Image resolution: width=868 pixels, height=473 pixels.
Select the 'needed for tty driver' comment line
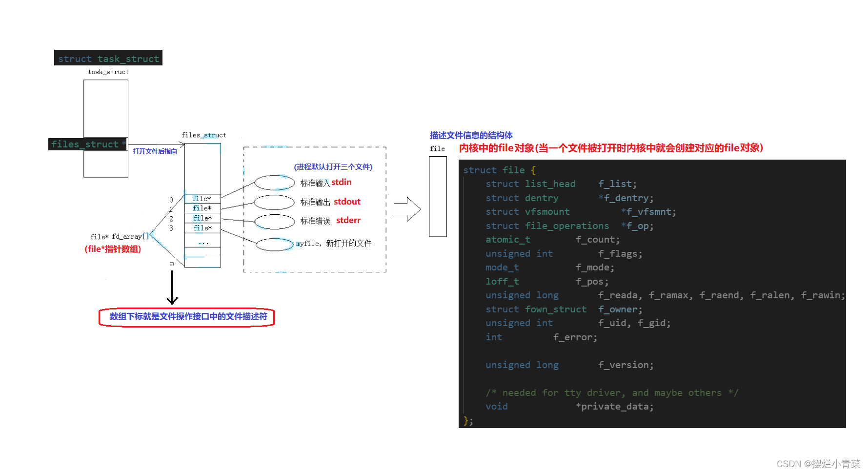(612, 393)
